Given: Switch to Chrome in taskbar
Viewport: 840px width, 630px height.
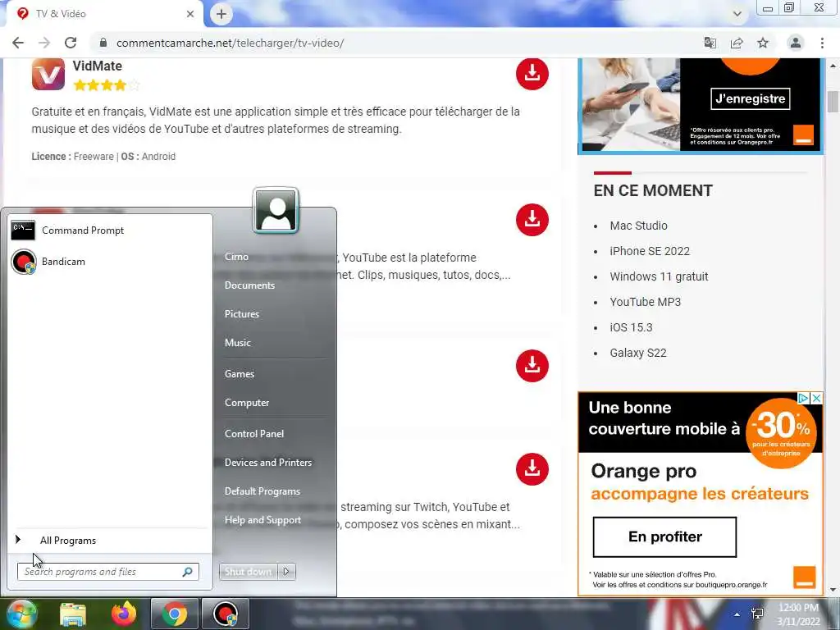Looking at the screenshot, I should (174, 614).
